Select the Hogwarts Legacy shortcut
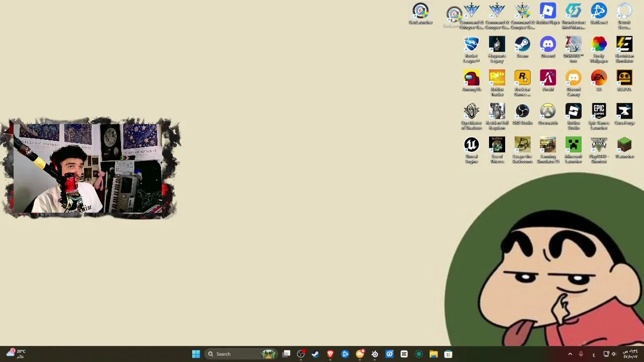 point(497,49)
